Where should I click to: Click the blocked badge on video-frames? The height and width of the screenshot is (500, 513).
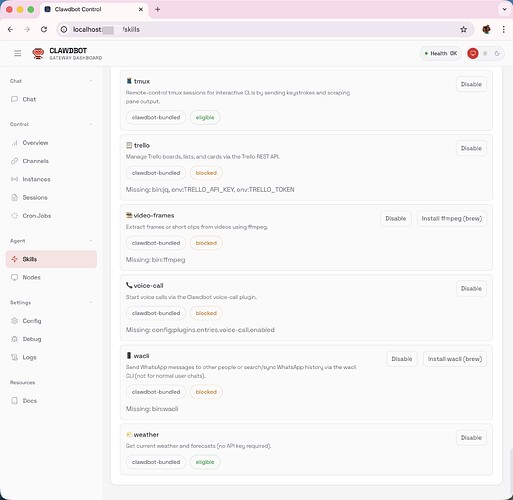coord(206,243)
